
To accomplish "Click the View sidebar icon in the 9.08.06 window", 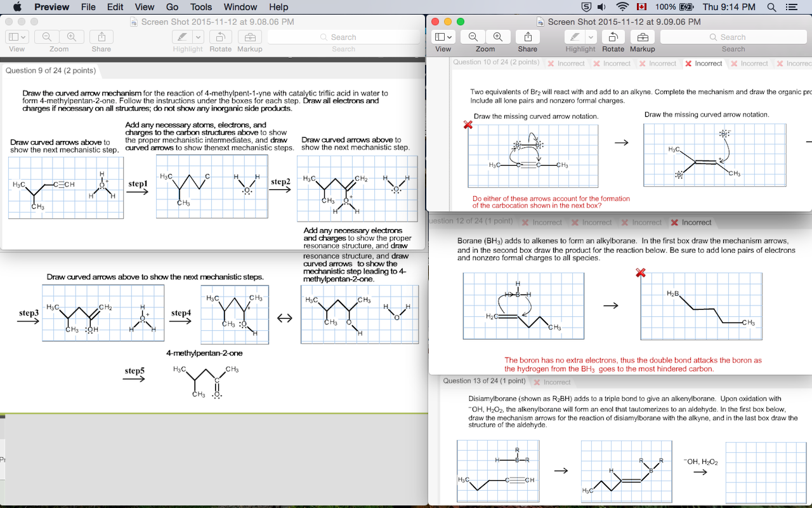I will tap(13, 37).
